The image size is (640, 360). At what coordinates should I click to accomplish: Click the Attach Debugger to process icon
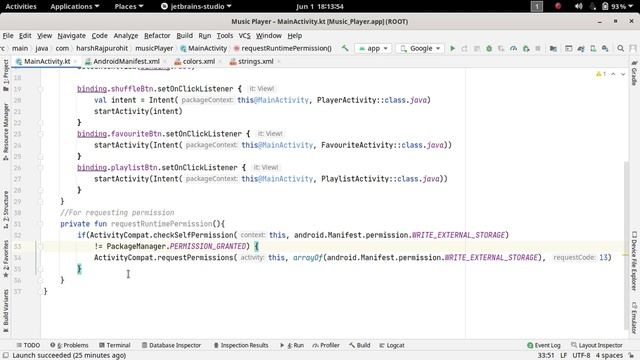[526, 48]
